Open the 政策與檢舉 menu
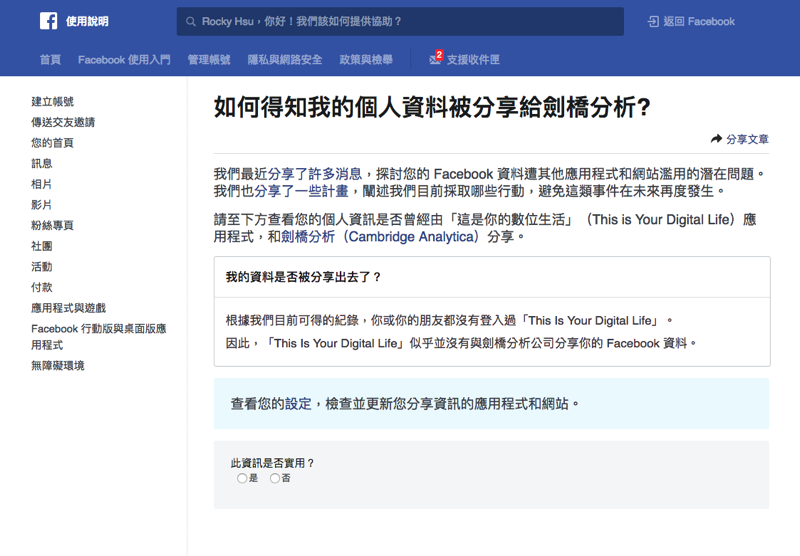 pyautogui.click(x=366, y=60)
